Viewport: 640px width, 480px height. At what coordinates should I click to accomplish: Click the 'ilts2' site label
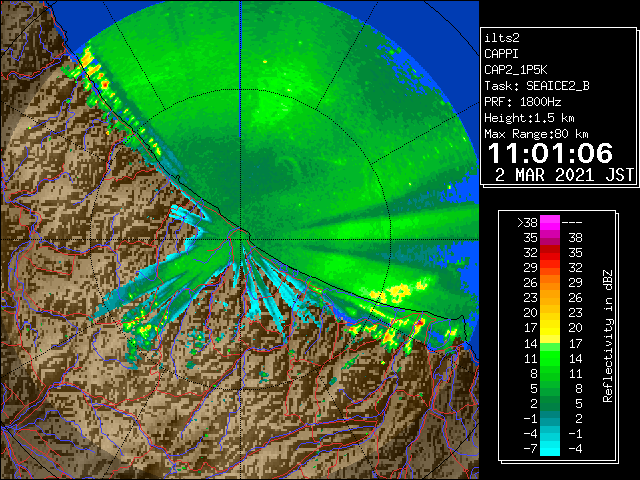pyautogui.click(x=502, y=38)
